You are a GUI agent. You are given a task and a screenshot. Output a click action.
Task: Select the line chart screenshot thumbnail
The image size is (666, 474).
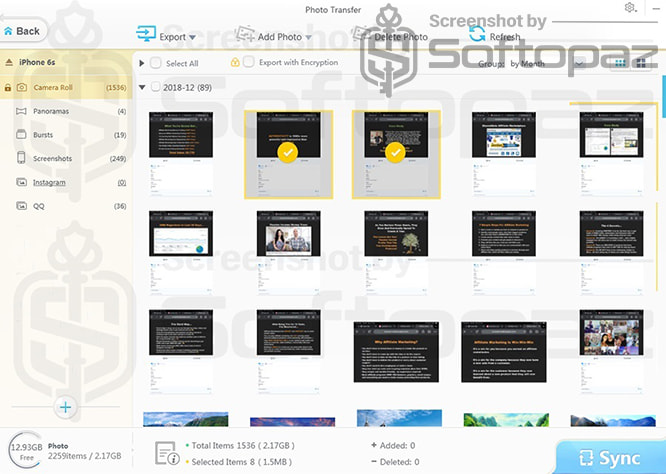tap(181, 253)
